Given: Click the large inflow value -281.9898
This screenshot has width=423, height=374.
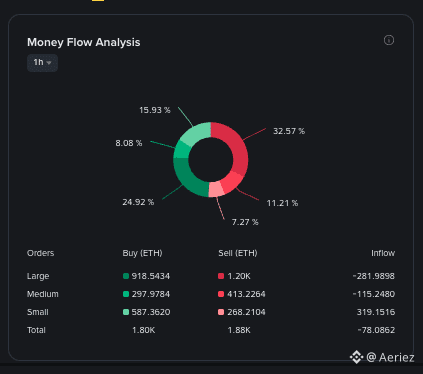Looking at the screenshot, I should pos(374,276).
